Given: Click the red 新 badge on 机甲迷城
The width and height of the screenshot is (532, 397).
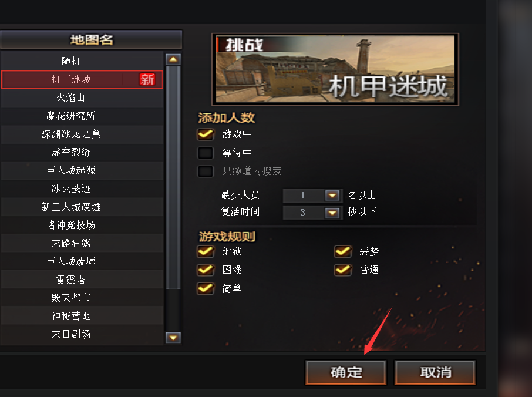Looking at the screenshot, I should (147, 79).
